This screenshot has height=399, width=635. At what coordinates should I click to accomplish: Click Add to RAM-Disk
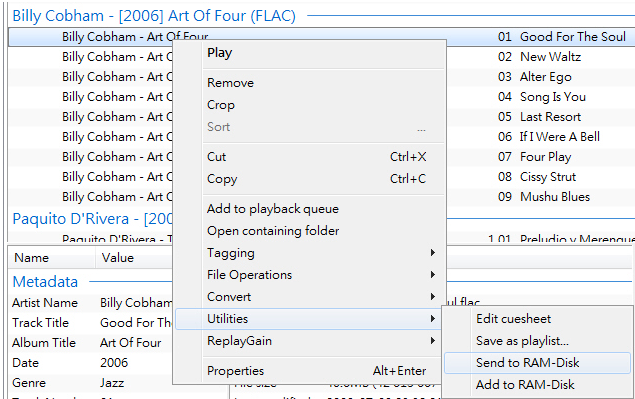(x=537, y=384)
